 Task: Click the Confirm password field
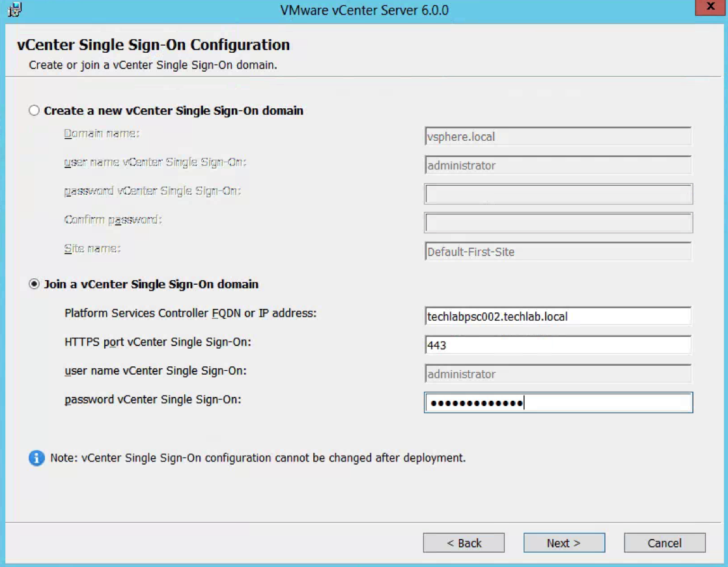pyautogui.click(x=558, y=223)
